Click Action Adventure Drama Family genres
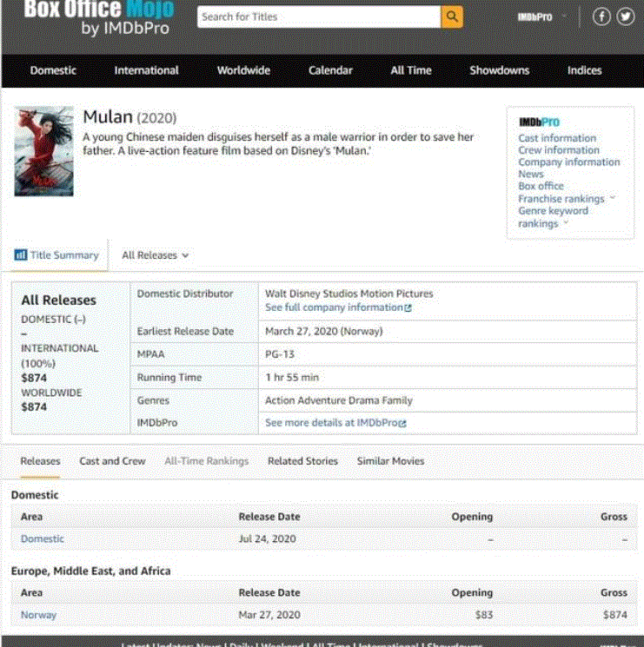 click(339, 400)
